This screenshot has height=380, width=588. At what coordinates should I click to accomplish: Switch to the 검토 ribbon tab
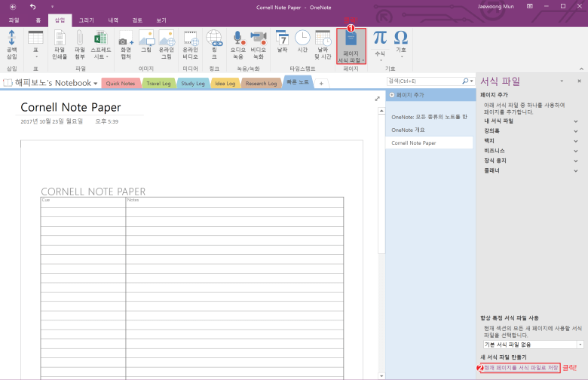tap(137, 20)
